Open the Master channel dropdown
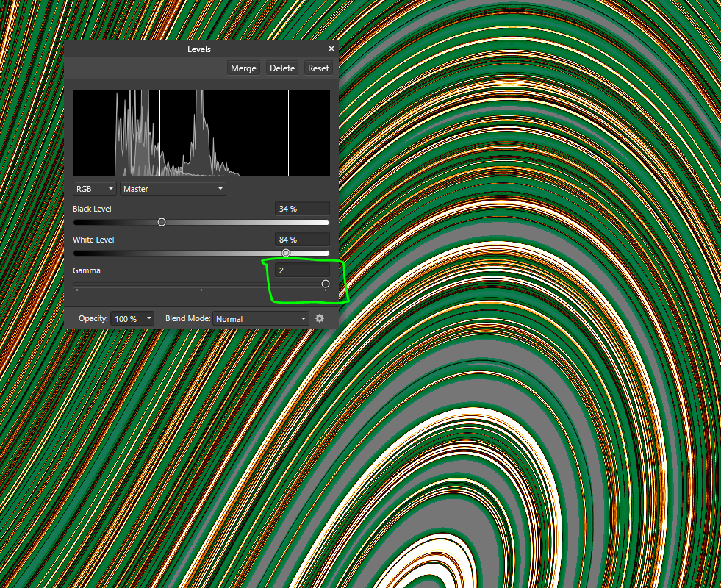 173,188
